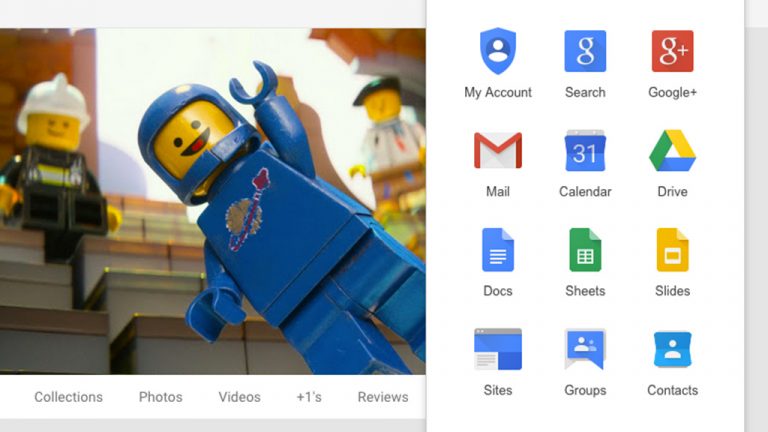Open the Groups app icon
Viewport: 768px width, 432px height.
(x=585, y=349)
